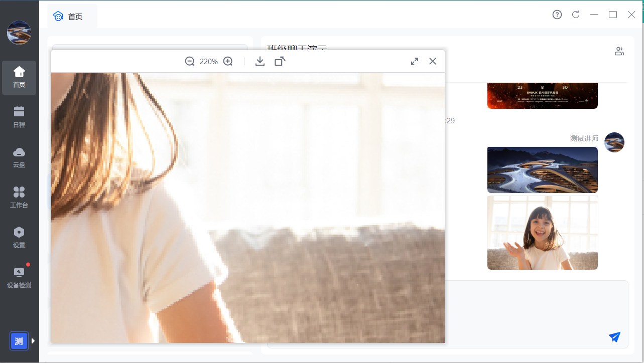This screenshot has height=363, width=644.
Task: Download the previewed image
Action: point(260,61)
